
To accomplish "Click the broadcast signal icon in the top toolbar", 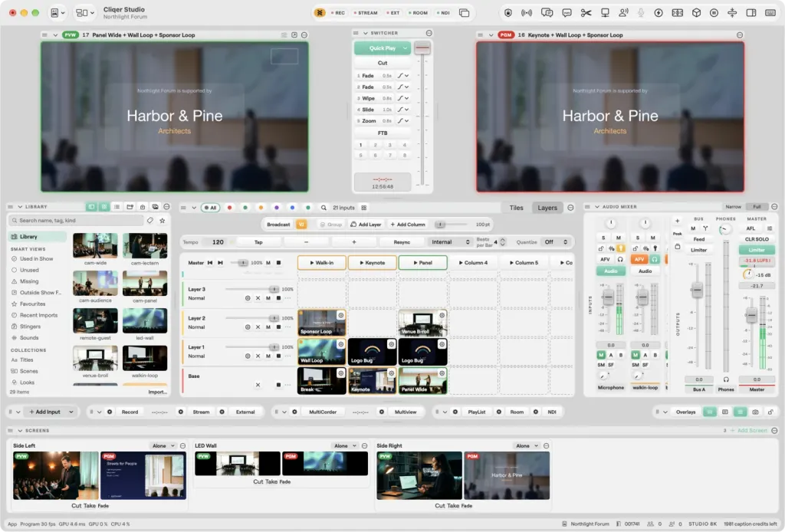I will pos(527,13).
